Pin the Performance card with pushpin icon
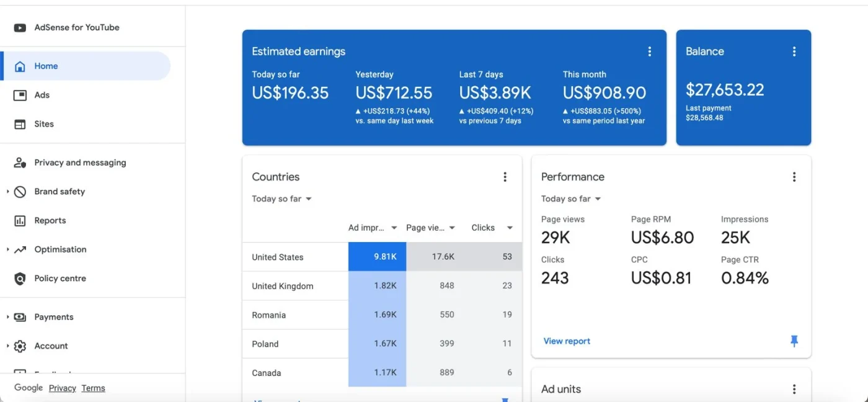Screen dimensions: 868x402 [x=794, y=341]
